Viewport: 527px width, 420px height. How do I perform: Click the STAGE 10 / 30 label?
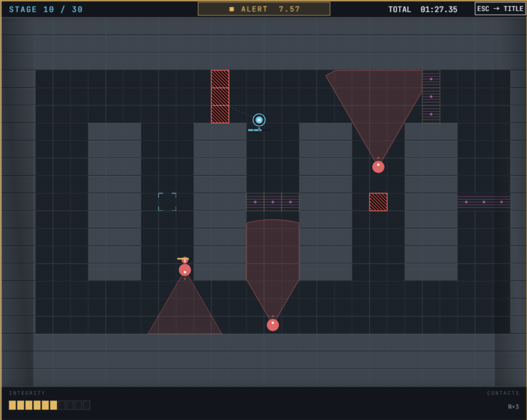pyautogui.click(x=46, y=9)
